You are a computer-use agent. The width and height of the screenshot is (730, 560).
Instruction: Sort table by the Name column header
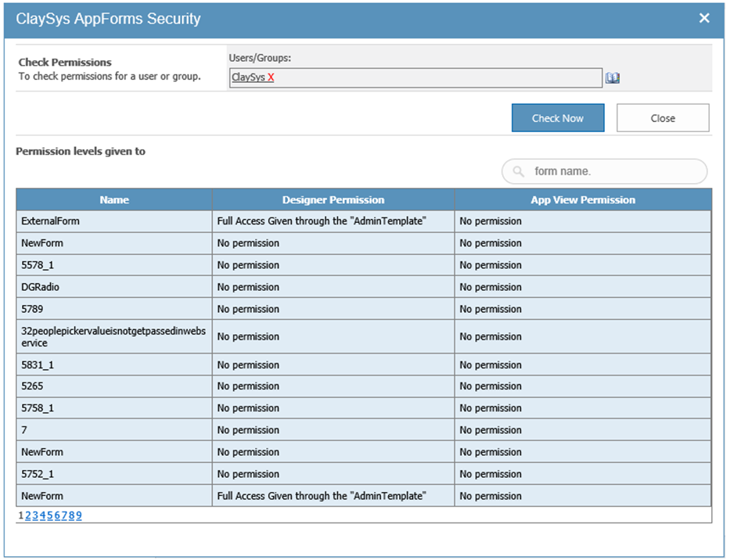(x=114, y=199)
